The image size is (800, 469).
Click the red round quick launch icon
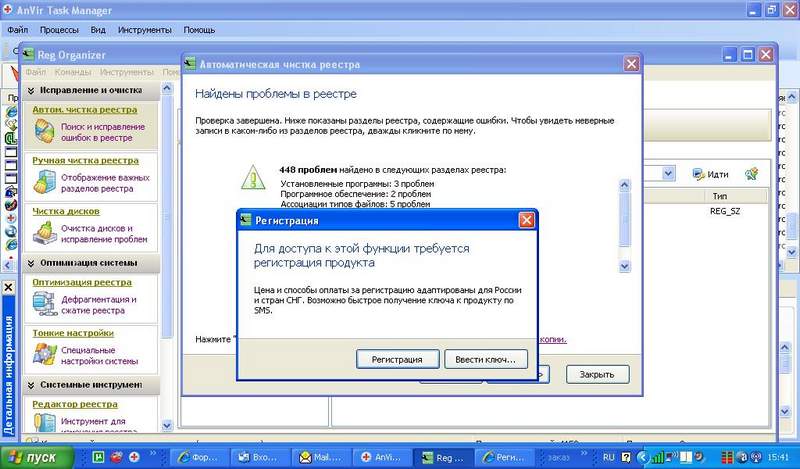click(x=117, y=457)
